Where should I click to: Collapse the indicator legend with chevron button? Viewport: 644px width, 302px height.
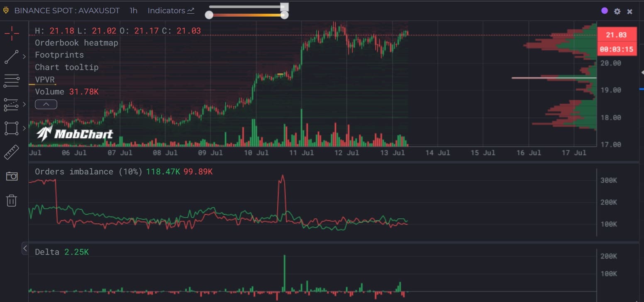46,104
